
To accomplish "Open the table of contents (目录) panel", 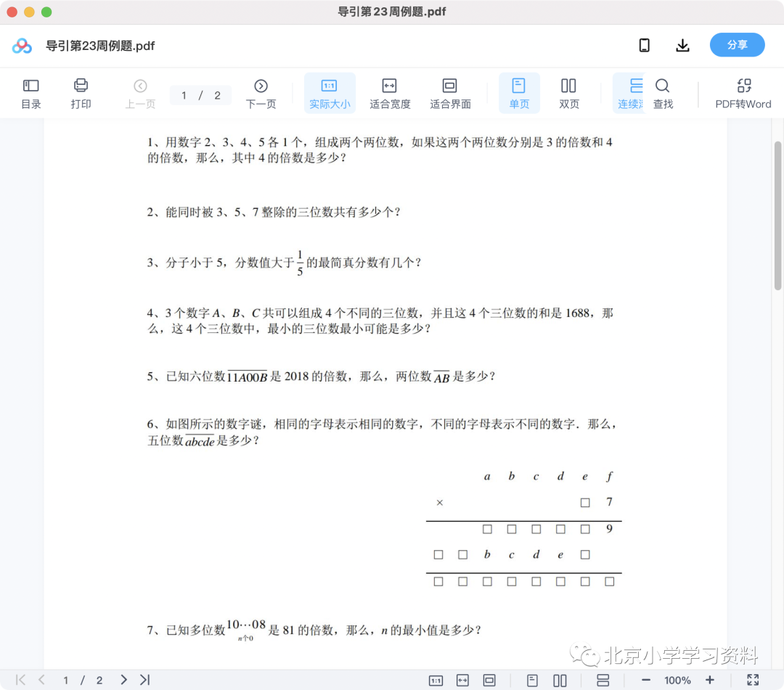I will (x=31, y=94).
